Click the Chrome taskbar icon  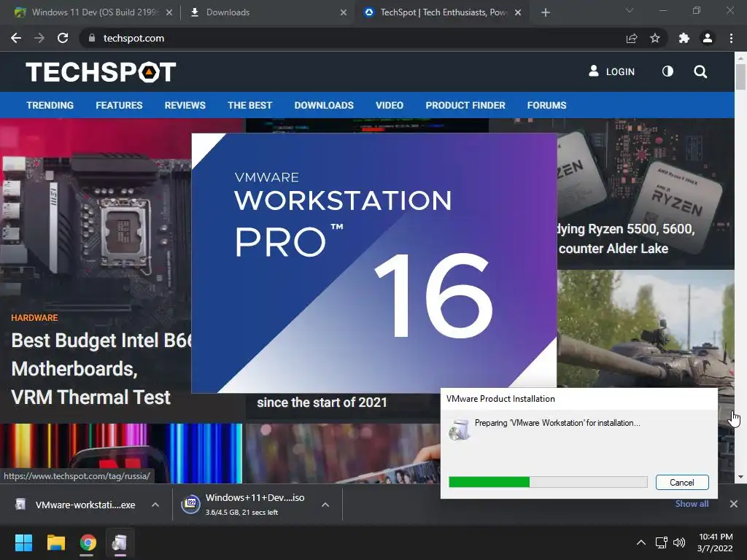[x=88, y=542]
